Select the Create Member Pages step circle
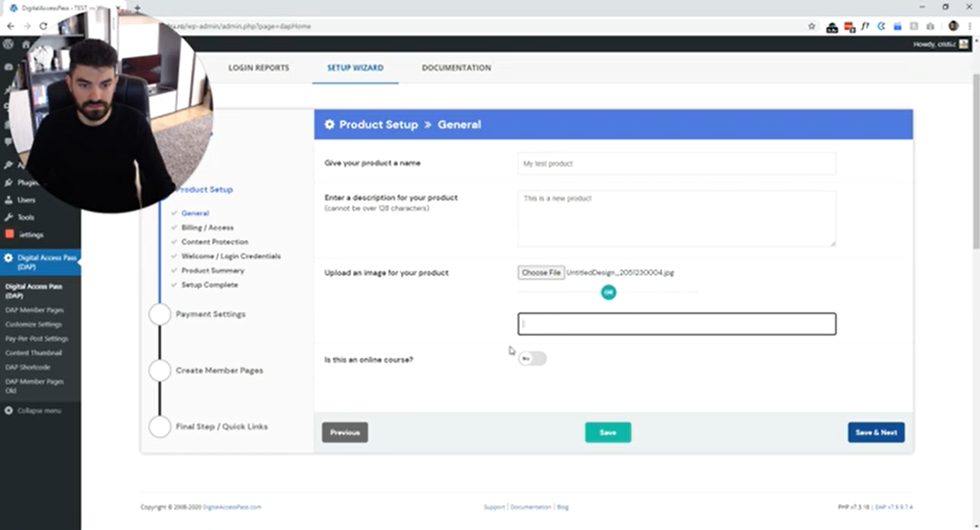 pos(159,371)
